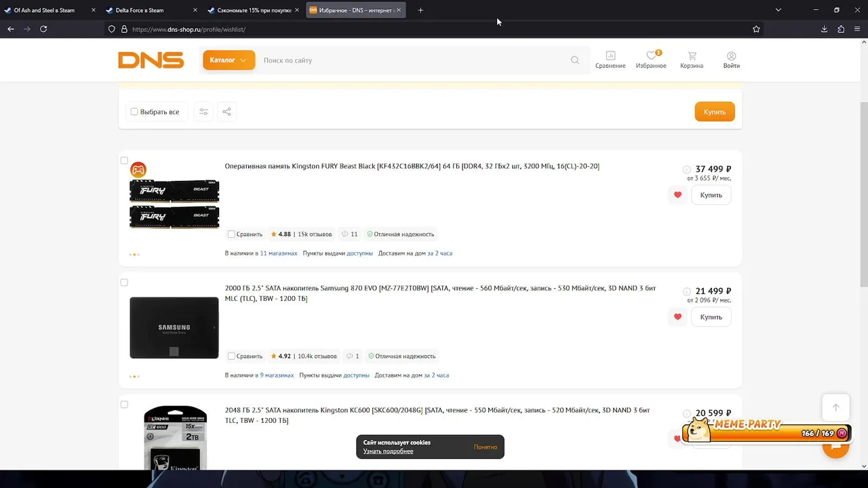
Task: Tick Сравнить for Samsung 870 EVO
Action: click(x=231, y=357)
